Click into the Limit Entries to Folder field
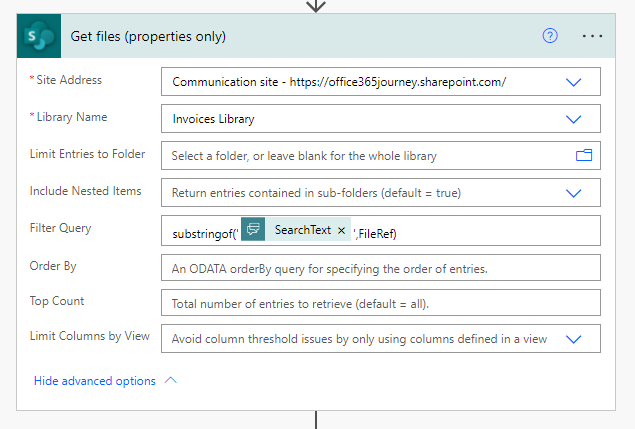The image size is (635, 429). (x=381, y=156)
